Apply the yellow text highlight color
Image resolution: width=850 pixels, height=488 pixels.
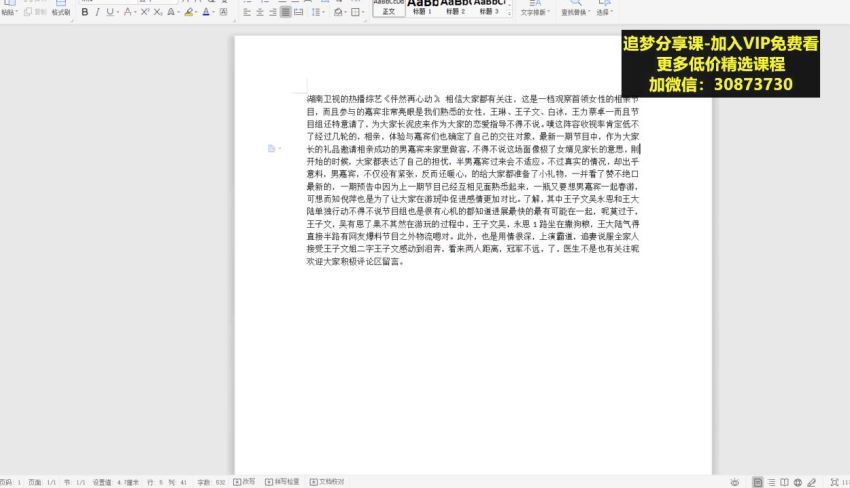coord(188,12)
